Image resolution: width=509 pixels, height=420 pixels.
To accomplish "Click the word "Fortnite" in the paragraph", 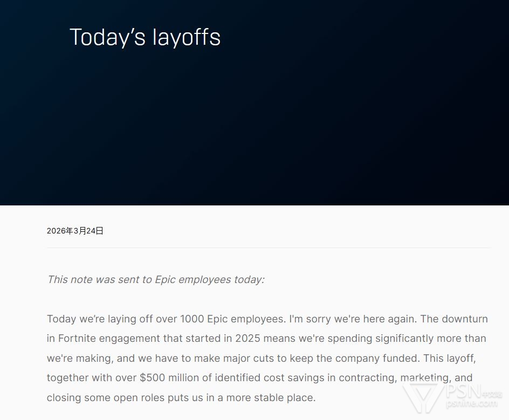I will tap(78, 339).
